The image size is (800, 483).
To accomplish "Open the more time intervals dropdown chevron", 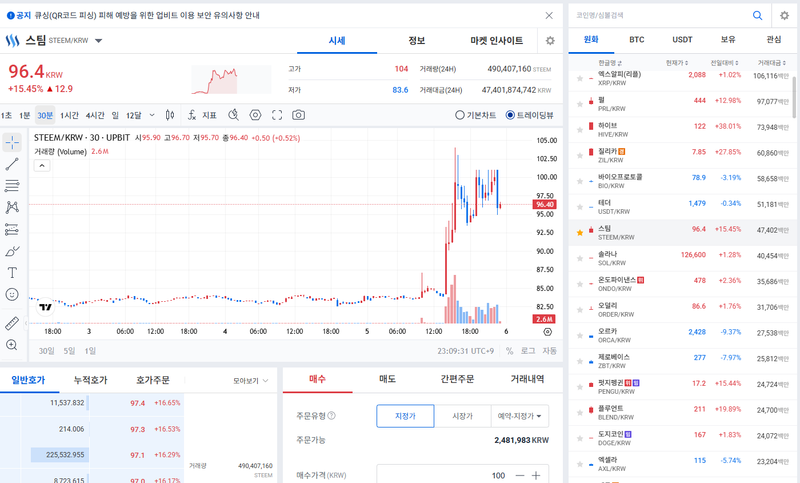I will 152,115.
